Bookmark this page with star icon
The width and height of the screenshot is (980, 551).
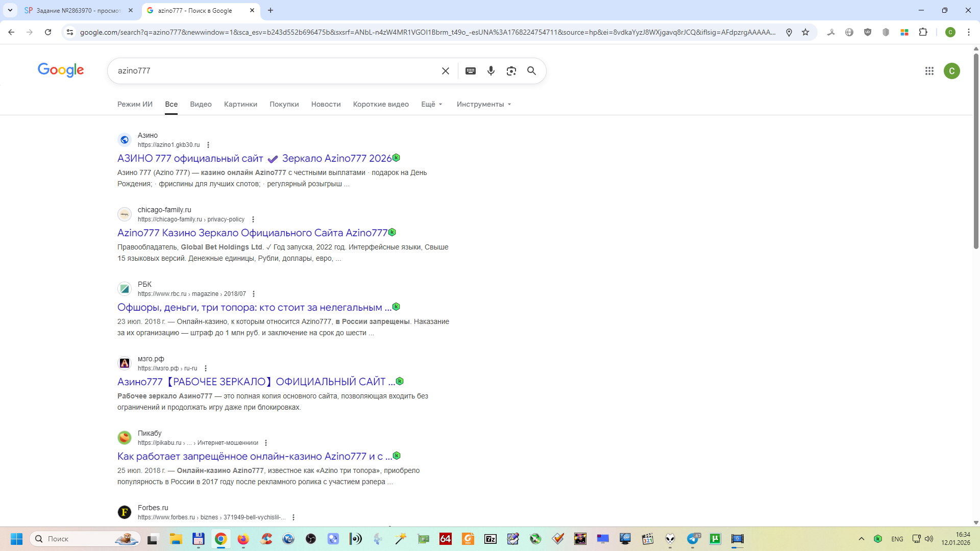coord(805,32)
